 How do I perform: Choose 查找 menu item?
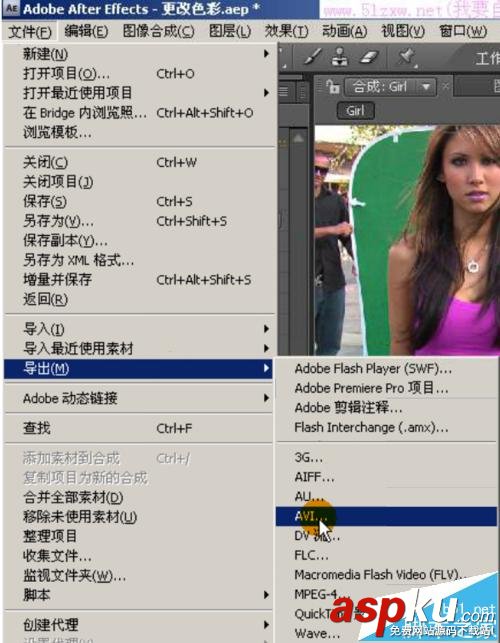pyautogui.click(x=138, y=428)
